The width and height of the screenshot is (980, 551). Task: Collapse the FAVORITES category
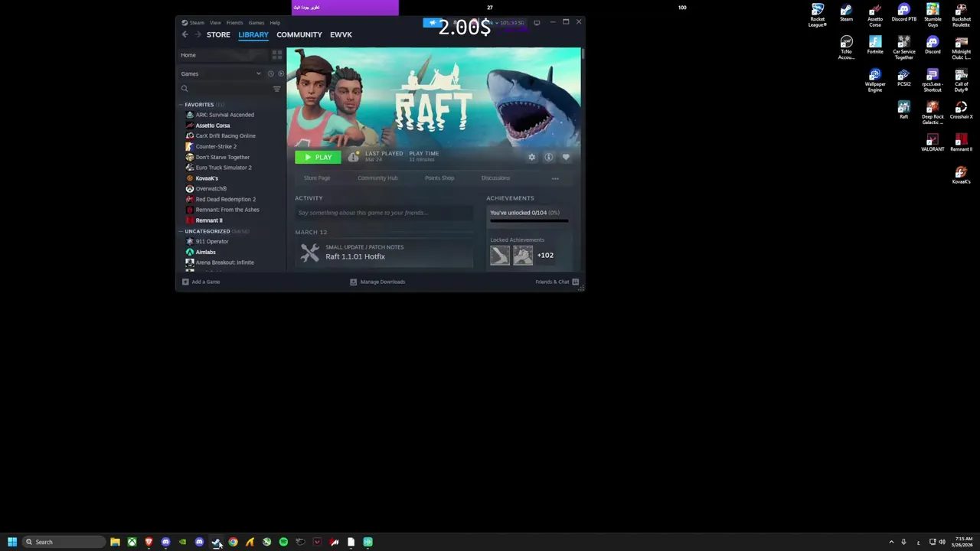coord(181,105)
